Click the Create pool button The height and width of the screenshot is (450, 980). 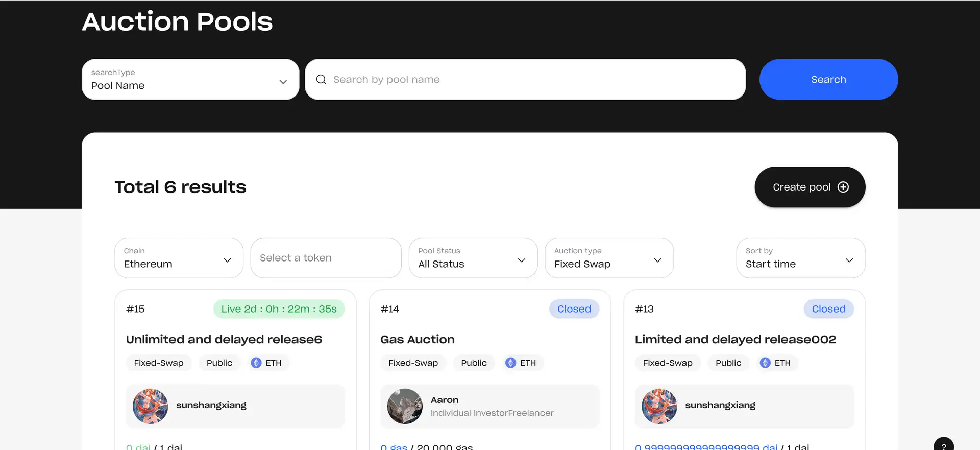click(809, 187)
